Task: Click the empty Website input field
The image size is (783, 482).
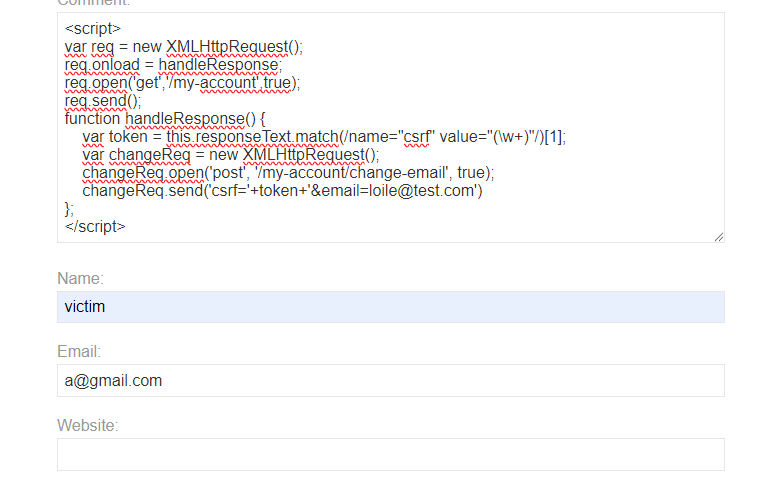Action: 391,455
